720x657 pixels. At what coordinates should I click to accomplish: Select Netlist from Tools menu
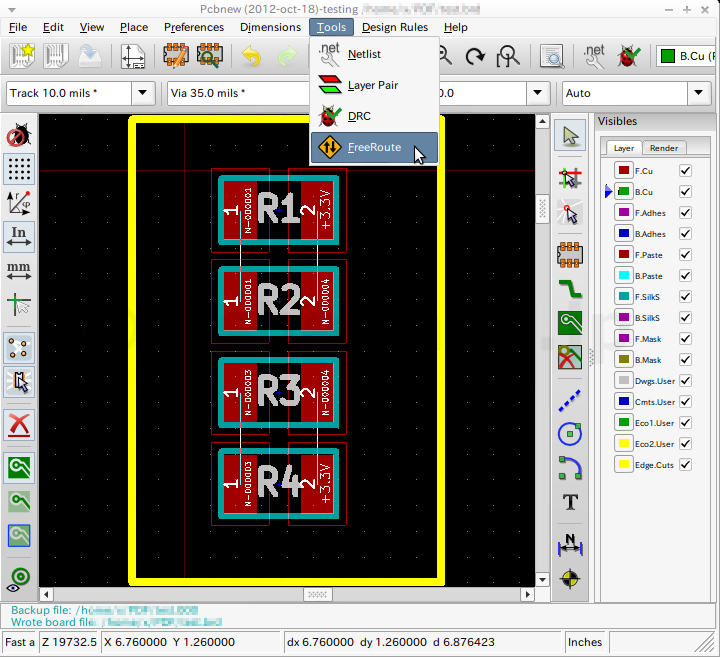[x=374, y=54]
